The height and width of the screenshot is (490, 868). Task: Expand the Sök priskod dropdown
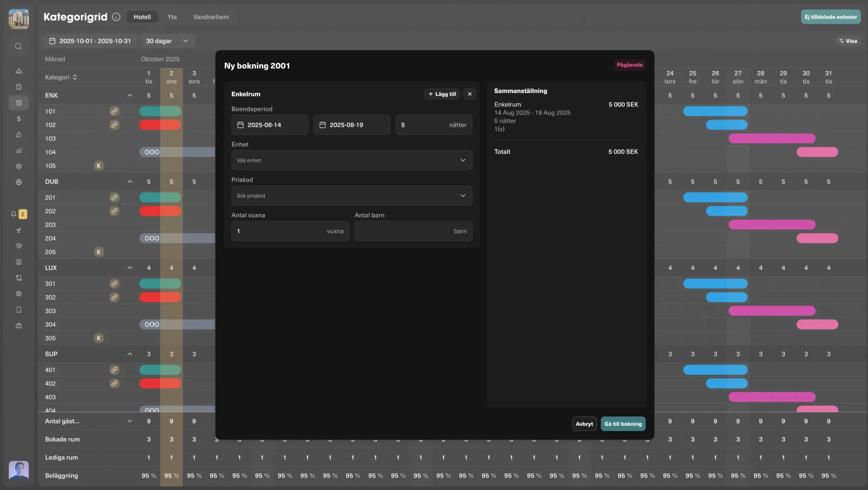[352, 195]
